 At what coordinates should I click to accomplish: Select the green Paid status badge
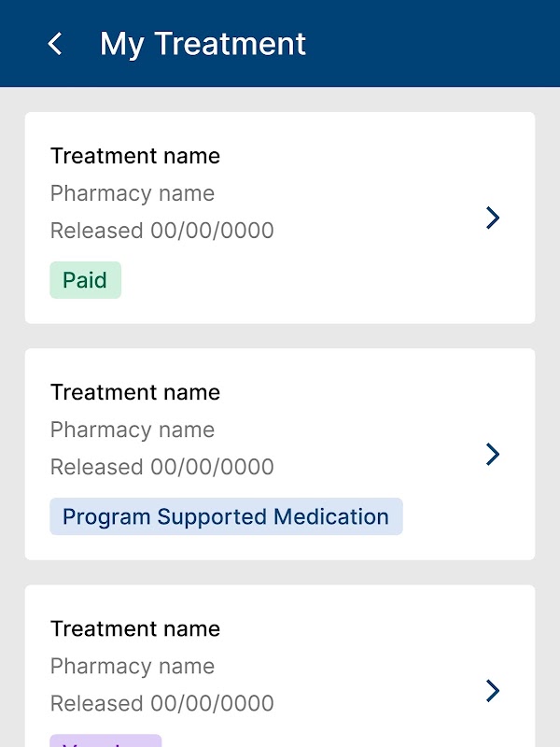point(85,280)
